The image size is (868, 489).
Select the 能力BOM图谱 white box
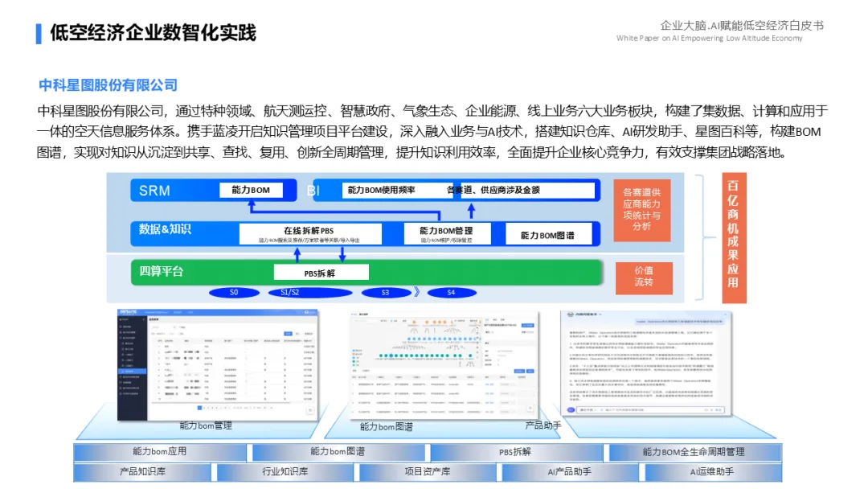point(547,235)
